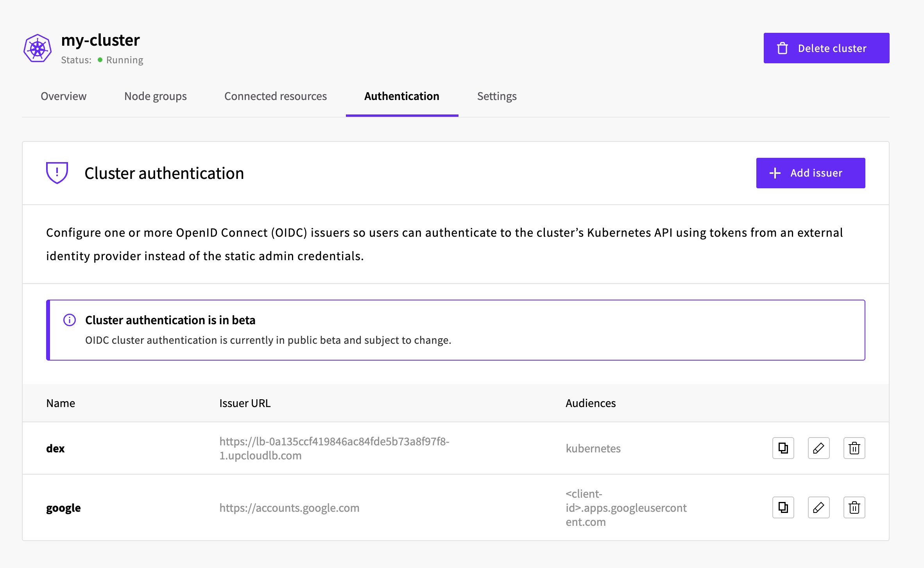Click the google issuer name

coord(63,508)
